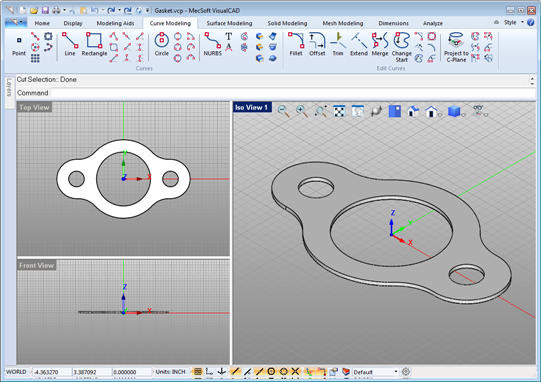Select the point grid array icon
541x382 pixels.
35,58
